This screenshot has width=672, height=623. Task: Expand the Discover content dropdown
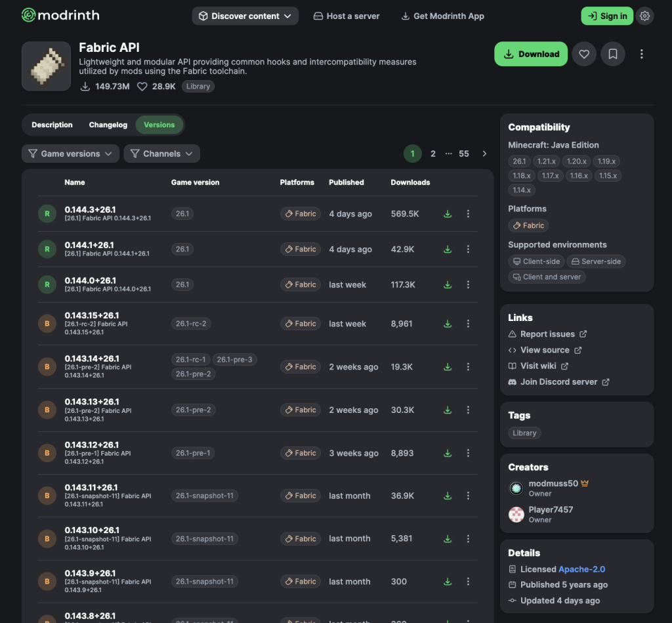click(245, 16)
